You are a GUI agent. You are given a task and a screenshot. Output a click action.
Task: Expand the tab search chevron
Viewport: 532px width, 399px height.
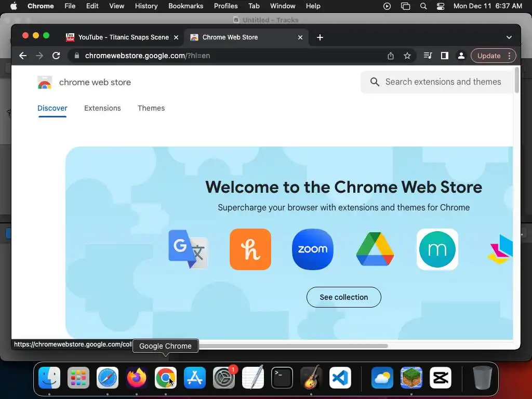[509, 37]
